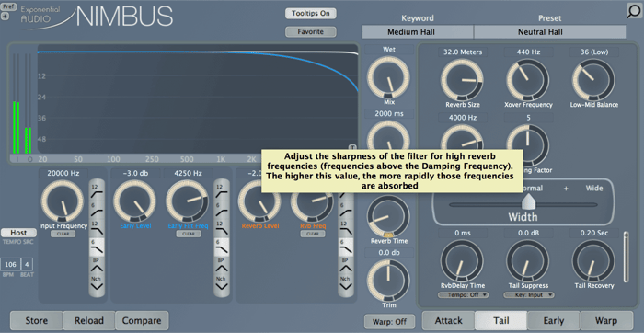Select 12 dB low-pass shape for Reverb filter
Screen dimensions: 644x333
tap(346, 228)
